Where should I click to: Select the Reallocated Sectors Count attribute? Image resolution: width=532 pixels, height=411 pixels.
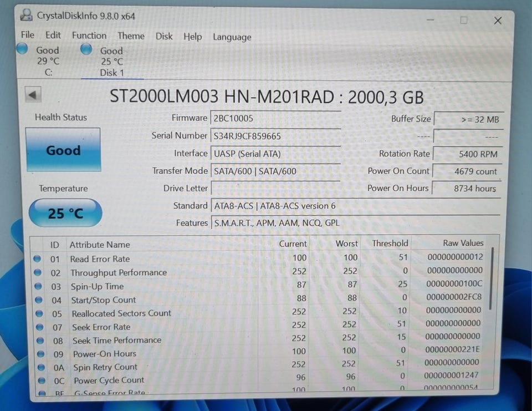(121, 313)
